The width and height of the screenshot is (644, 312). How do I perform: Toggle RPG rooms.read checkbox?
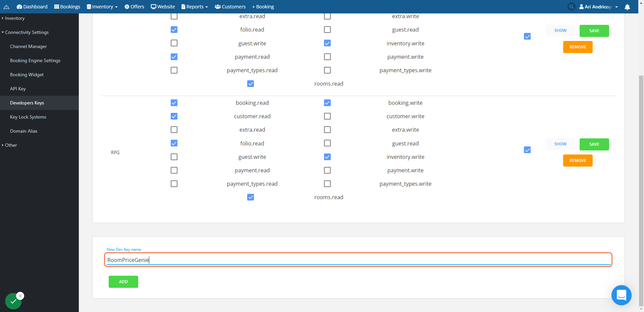click(x=251, y=197)
